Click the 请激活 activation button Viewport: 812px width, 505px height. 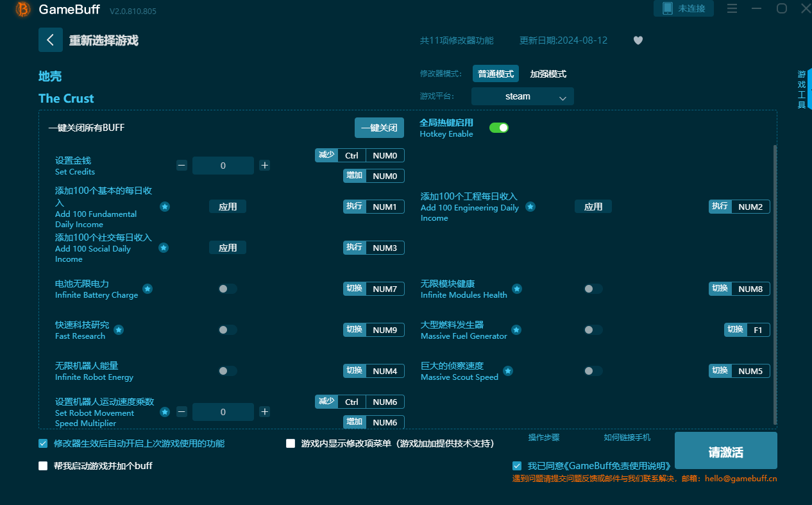tap(725, 450)
